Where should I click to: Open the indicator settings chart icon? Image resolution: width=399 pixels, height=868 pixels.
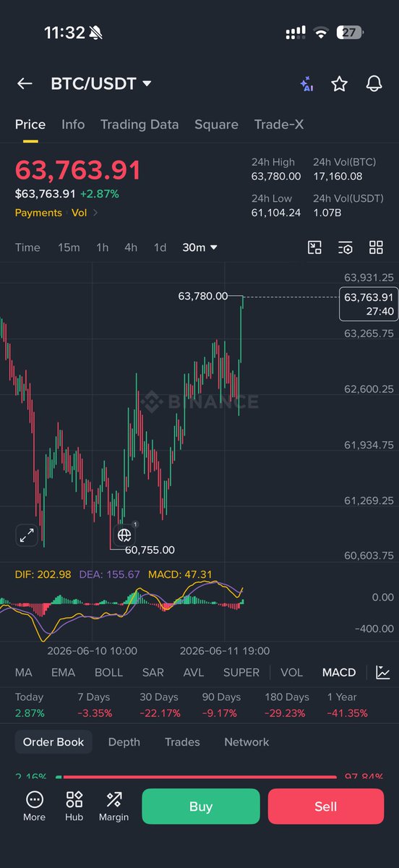tap(382, 672)
